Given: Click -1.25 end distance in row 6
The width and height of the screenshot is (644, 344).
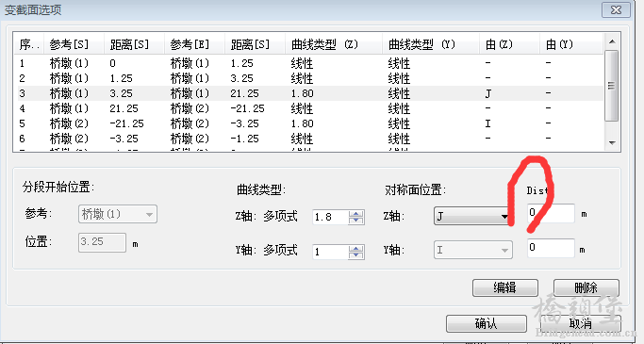Looking at the screenshot, I should point(244,139).
